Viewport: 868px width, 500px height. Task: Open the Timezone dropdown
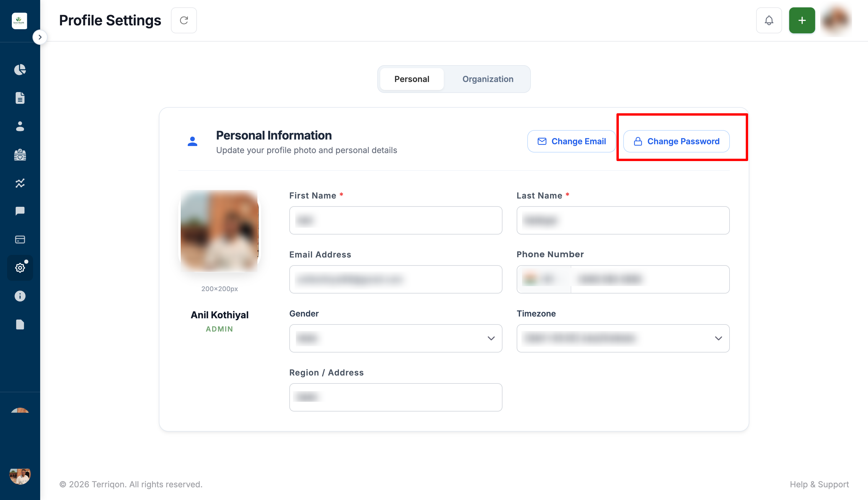click(623, 338)
